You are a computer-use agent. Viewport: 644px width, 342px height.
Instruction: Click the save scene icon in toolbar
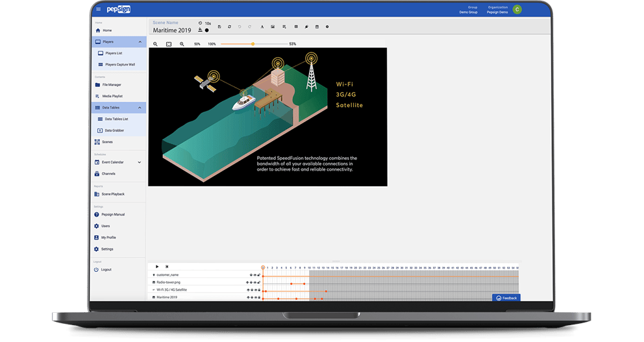(x=219, y=27)
